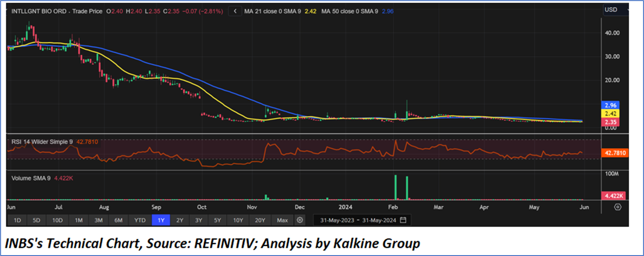Viewport: 644px width, 256px height.
Task: Click the Feb label on the time axis
Action: point(393,207)
